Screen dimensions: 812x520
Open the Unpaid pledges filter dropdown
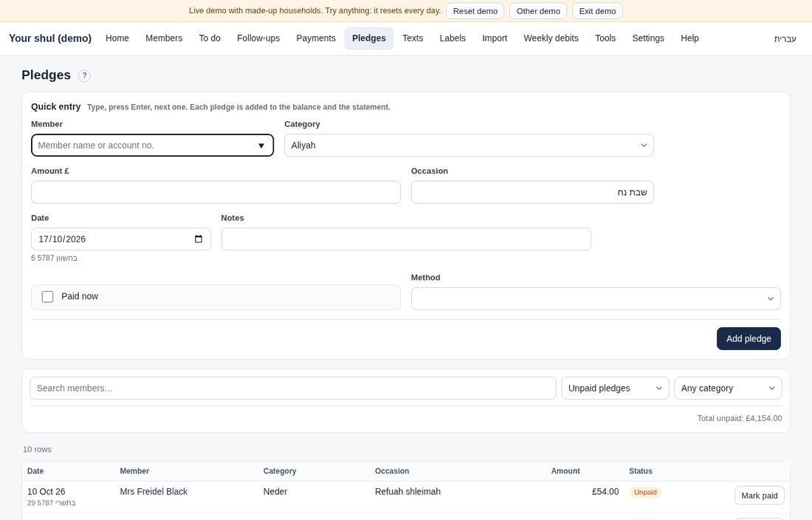(615, 388)
